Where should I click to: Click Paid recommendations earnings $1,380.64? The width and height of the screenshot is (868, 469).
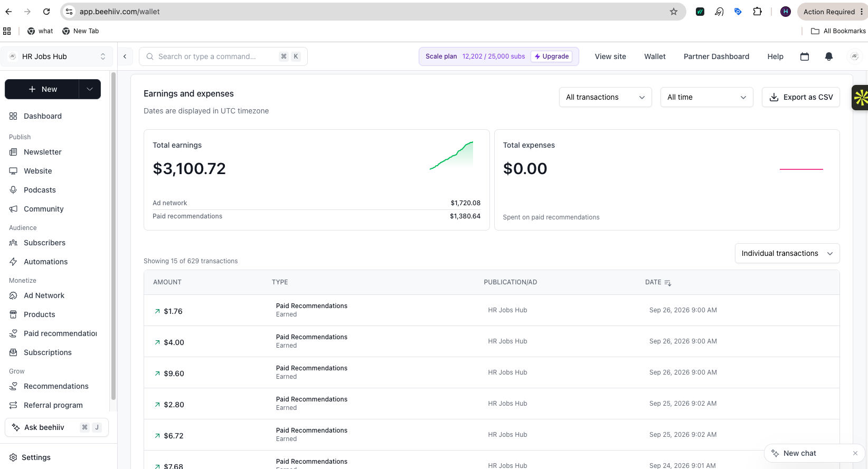465,216
